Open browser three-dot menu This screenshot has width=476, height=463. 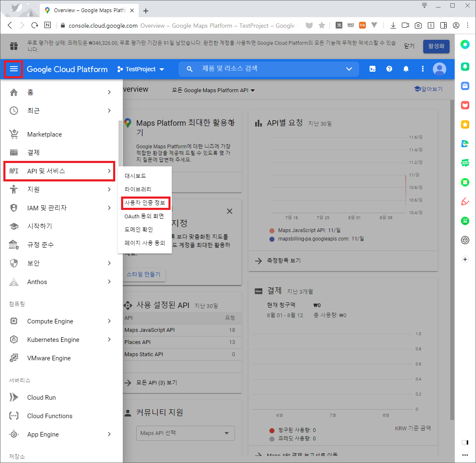[468, 26]
